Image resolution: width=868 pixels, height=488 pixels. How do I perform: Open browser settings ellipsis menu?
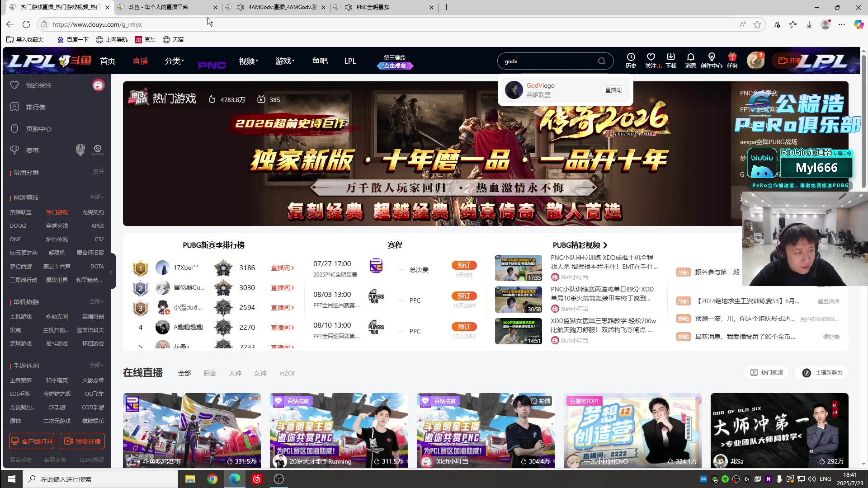point(842,24)
